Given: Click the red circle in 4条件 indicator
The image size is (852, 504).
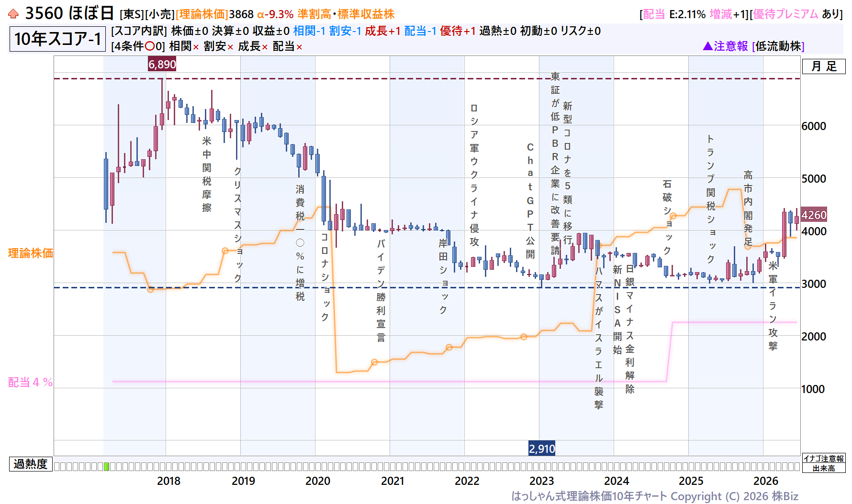Looking at the screenshot, I should (x=149, y=47).
